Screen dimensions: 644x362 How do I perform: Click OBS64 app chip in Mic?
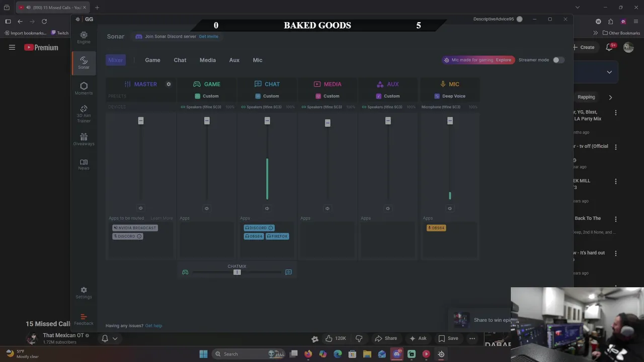tap(436, 228)
